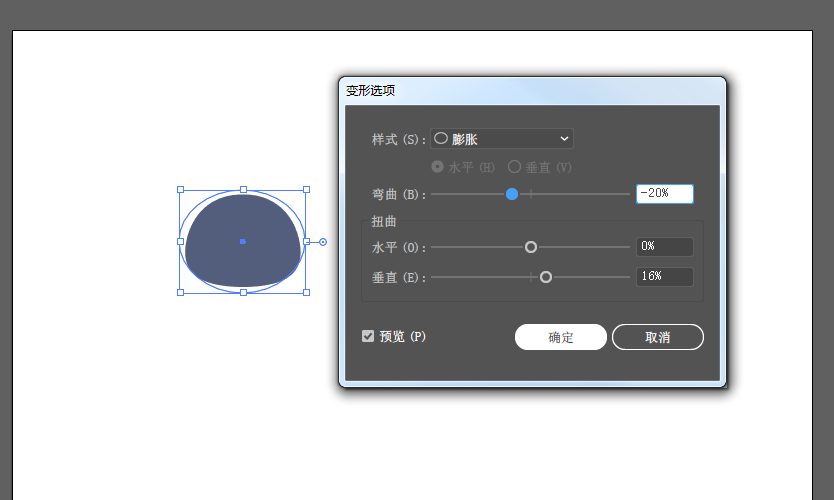The image size is (834, 500).
Task: Click the 变形选项 dialog title bar
Action: click(x=532, y=90)
